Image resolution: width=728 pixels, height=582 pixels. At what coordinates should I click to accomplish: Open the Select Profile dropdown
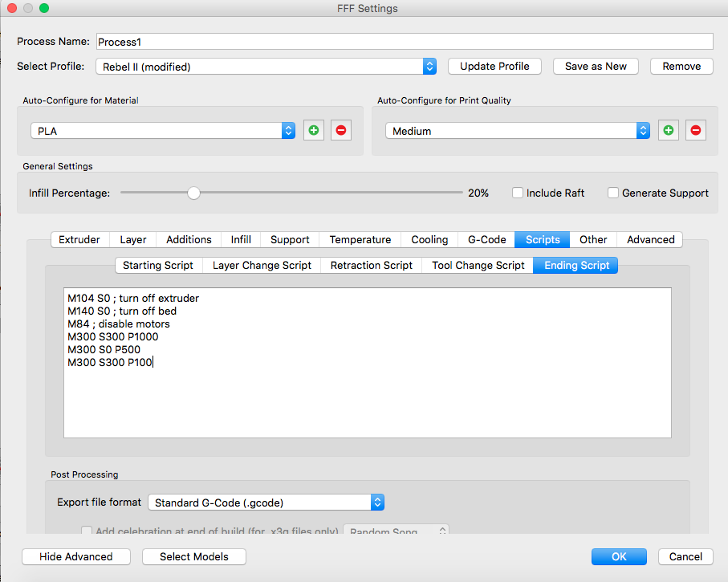click(x=266, y=67)
